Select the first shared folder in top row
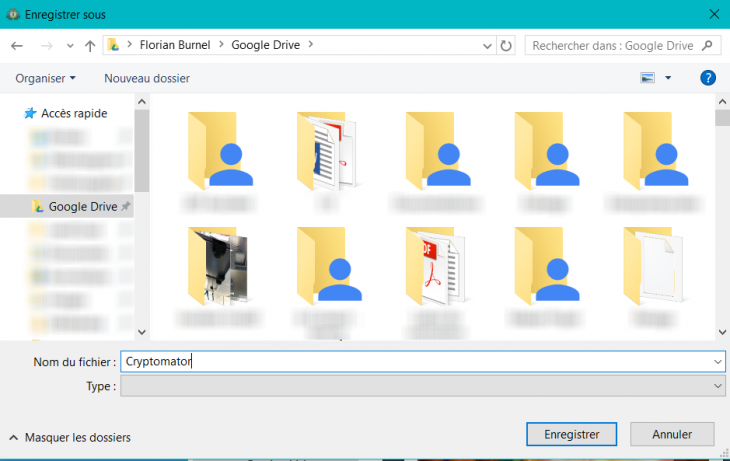Viewport: 730px width, 461px height. click(x=220, y=151)
